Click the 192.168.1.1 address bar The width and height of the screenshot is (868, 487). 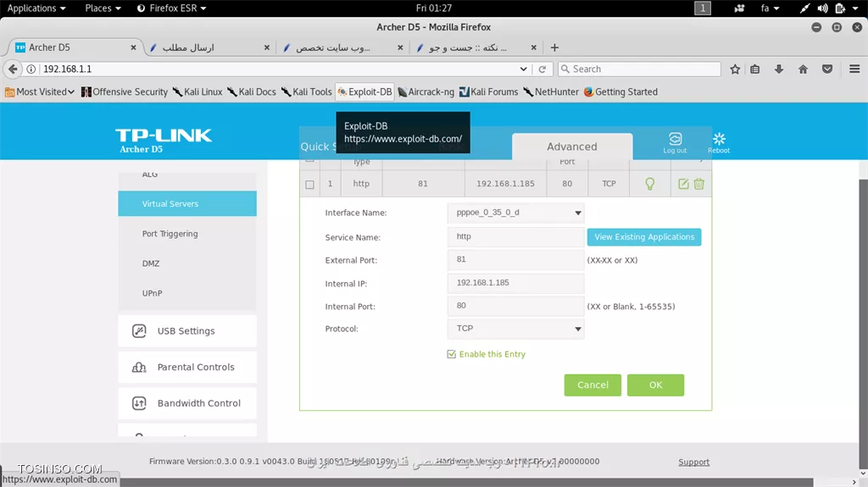coord(277,69)
